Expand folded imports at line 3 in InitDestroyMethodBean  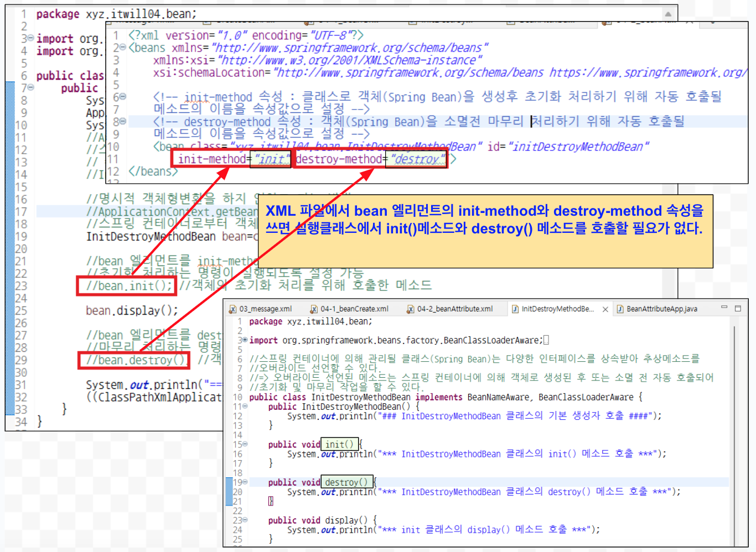245,340
